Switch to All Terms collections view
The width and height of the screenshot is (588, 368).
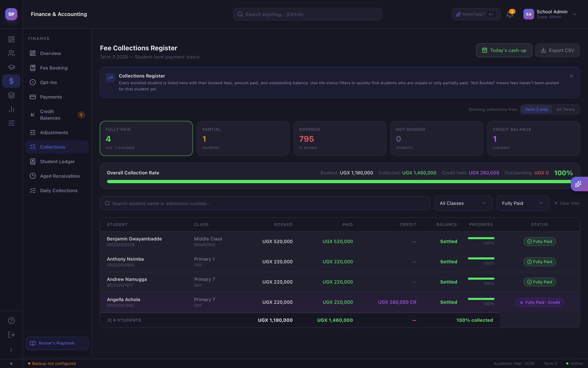click(565, 110)
